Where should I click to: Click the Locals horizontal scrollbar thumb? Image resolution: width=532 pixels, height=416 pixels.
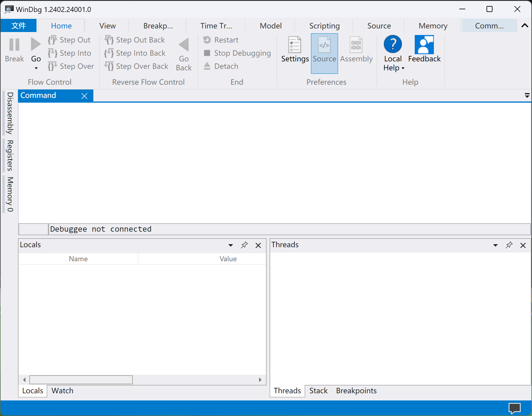click(x=81, y=380)
